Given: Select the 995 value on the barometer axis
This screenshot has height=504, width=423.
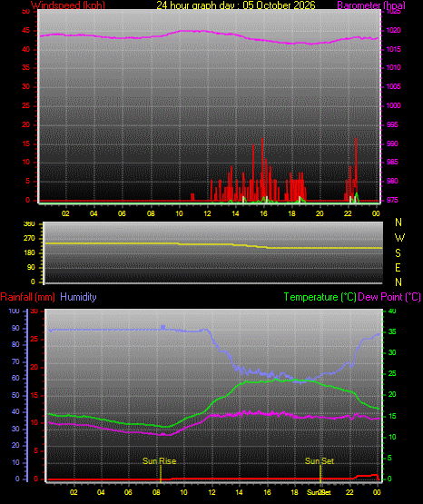Looking at the screenshot, I should tap(392, 124).
